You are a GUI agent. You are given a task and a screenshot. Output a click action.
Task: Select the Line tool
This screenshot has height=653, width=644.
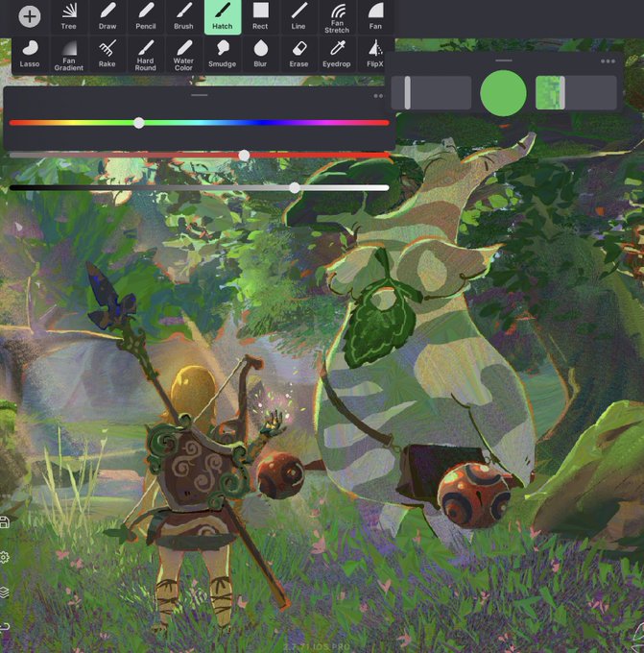[x=298, y=16]
